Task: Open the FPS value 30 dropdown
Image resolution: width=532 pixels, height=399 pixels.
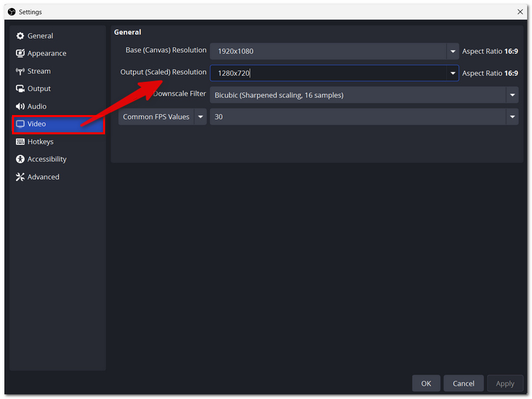Action: pos(364,117)
